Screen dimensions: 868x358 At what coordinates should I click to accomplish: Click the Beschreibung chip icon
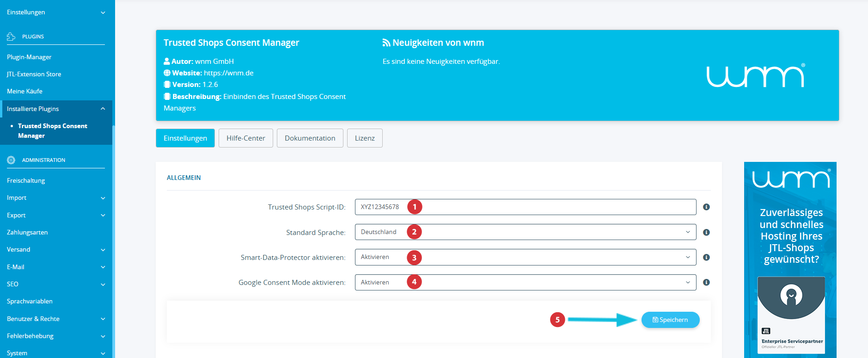(x=167, y=97)
